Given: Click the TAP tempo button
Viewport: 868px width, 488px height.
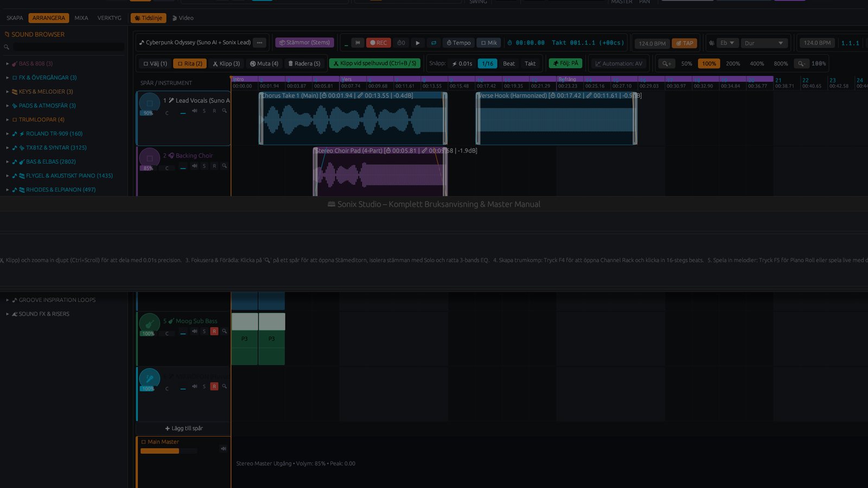Looking at the screenshot, I should 685,43.
